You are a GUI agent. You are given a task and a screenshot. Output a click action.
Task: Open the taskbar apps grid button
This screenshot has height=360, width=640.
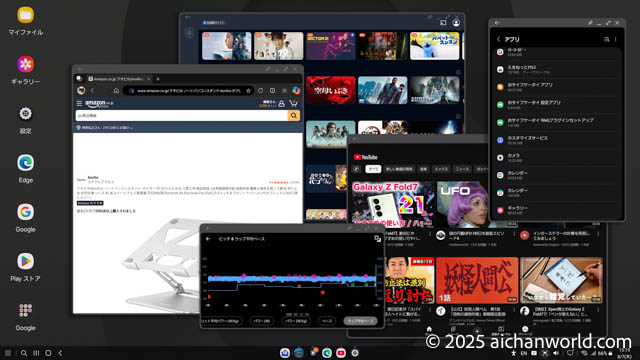pos(8,353)
